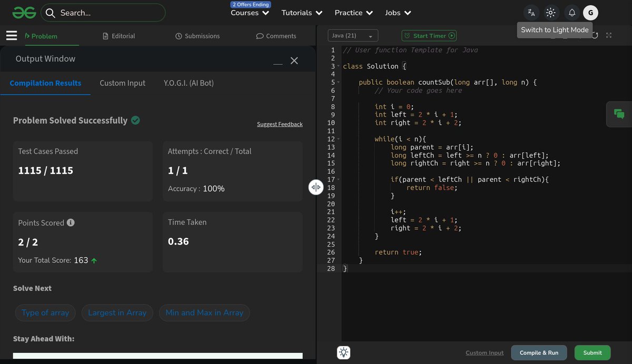Open the Largest in Array problem

(117, 312)
